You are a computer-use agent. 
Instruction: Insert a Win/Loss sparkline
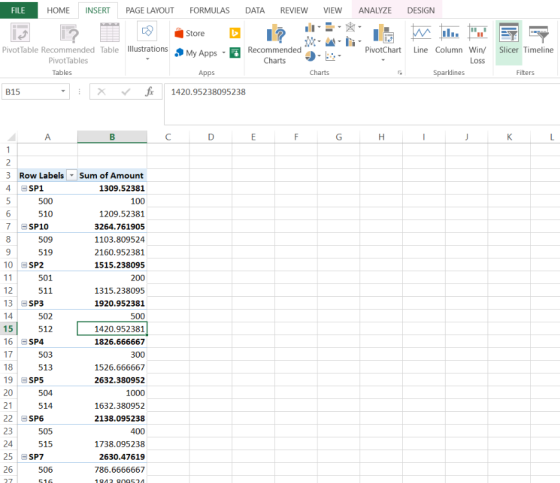coord(477,44)
